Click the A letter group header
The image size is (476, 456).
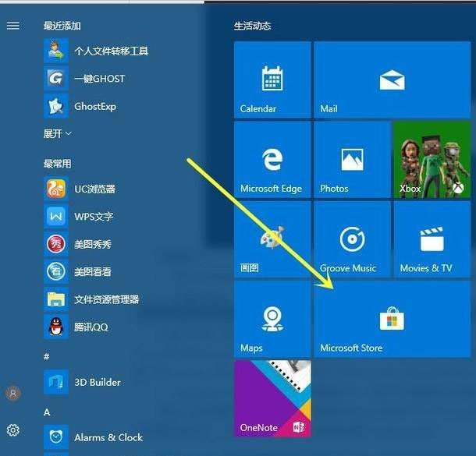coord(47,412)
